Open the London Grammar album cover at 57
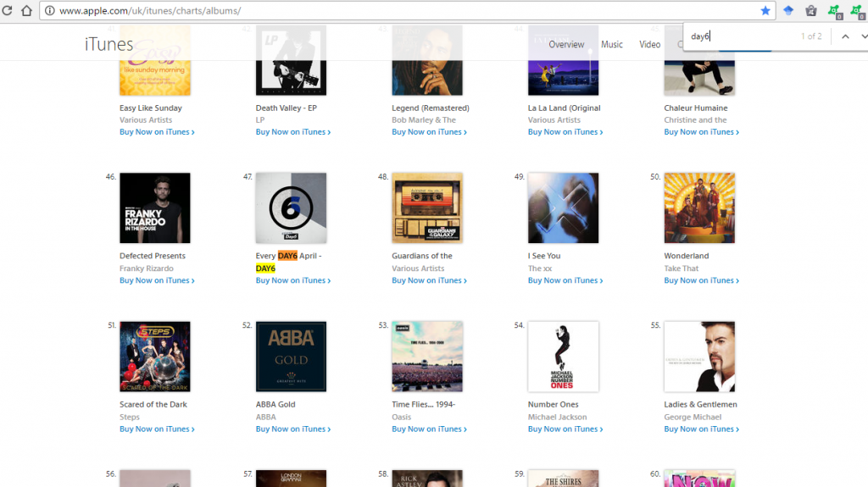The width and height of the screenshot is (868, 487). tap(292, 479)
